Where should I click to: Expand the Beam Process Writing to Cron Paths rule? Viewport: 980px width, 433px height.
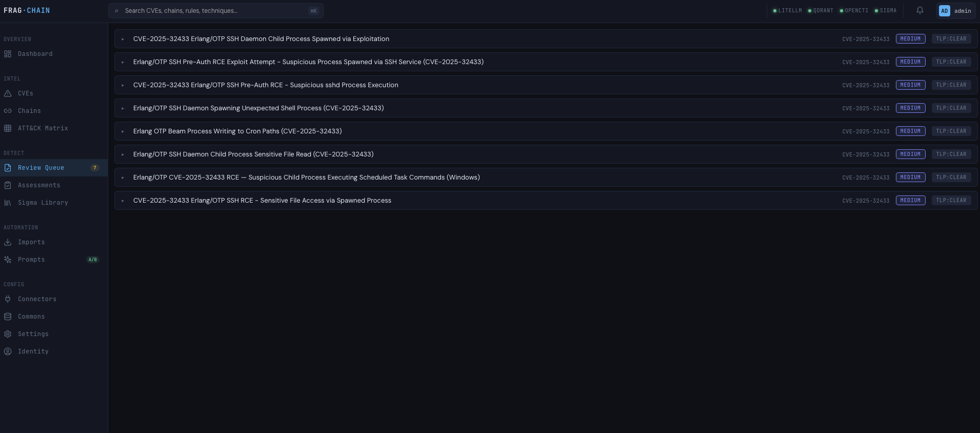123,131
